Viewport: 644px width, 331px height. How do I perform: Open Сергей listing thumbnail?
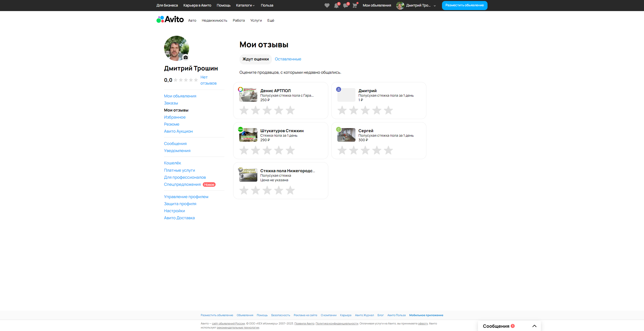(x=346, y=135)
